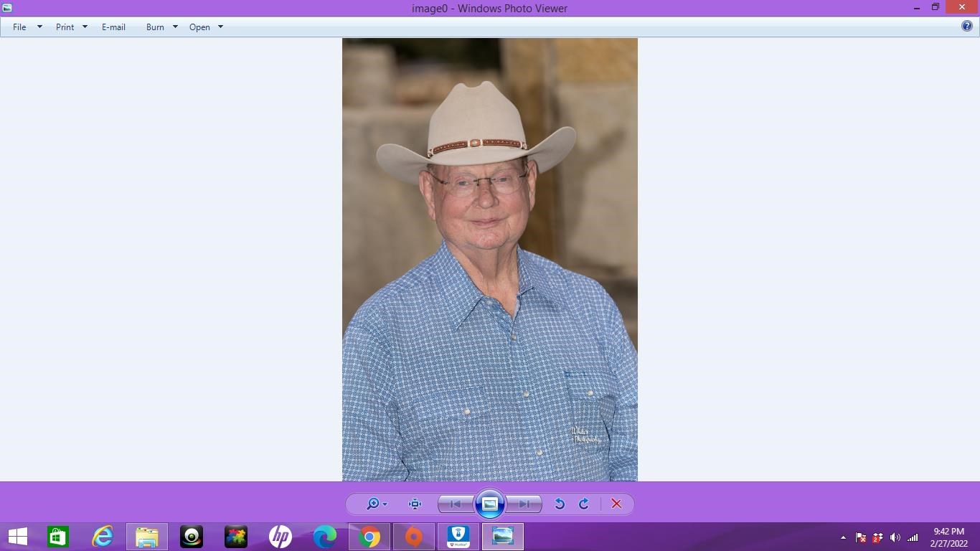Show hidden system tray icons
Screen dimensions: 980x551
tap(843, 537)
